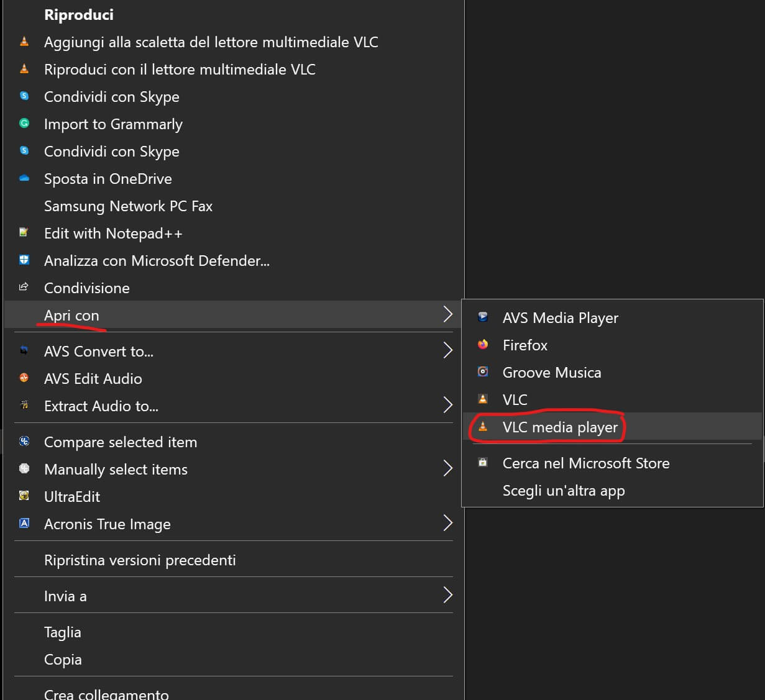Click the Notepad++ icon
The height and width of the screenshot is (700, 765).
(x=24, y=233)
